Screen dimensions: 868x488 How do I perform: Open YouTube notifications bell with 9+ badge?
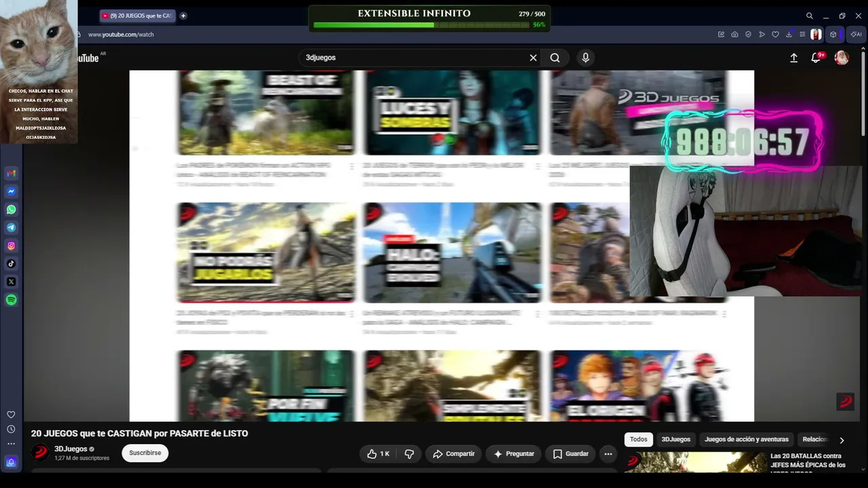click(x=816, y=58)
